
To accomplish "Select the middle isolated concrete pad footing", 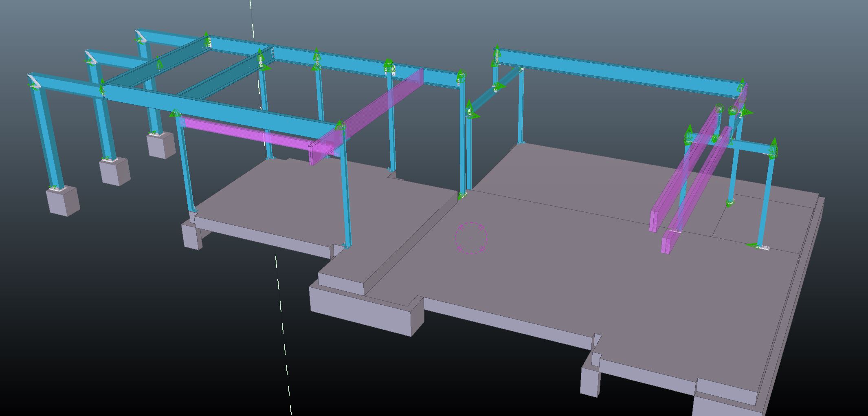I will coord(115,172).
